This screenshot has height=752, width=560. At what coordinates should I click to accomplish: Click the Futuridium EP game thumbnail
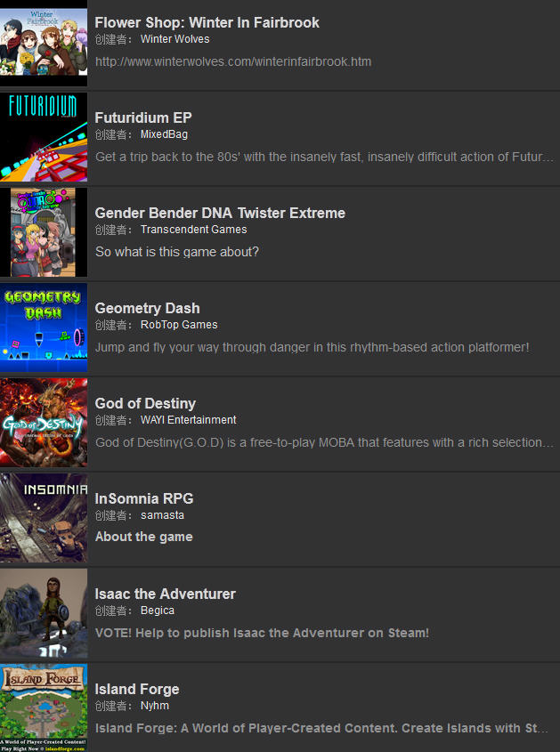click(44, 137)
